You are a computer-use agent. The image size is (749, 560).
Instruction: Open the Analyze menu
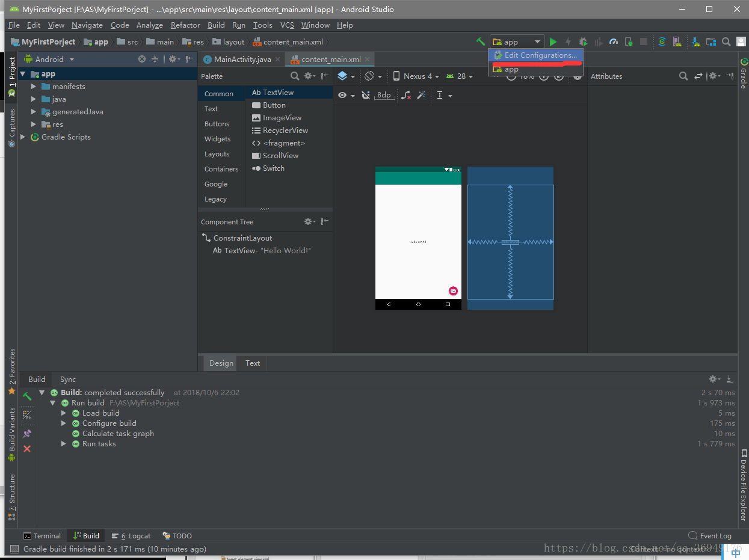pyautogui.click(x=150, y=25)
